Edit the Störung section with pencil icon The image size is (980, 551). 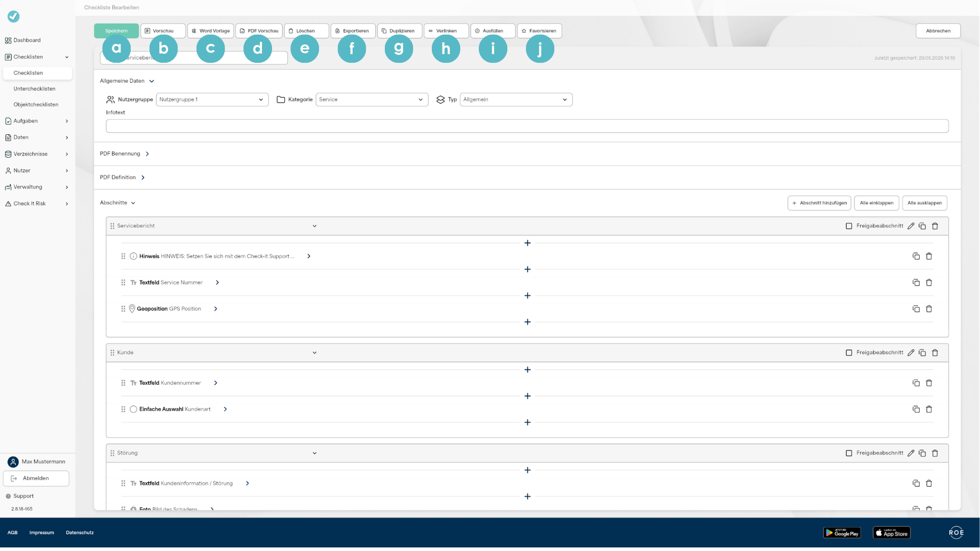point(911,453)
